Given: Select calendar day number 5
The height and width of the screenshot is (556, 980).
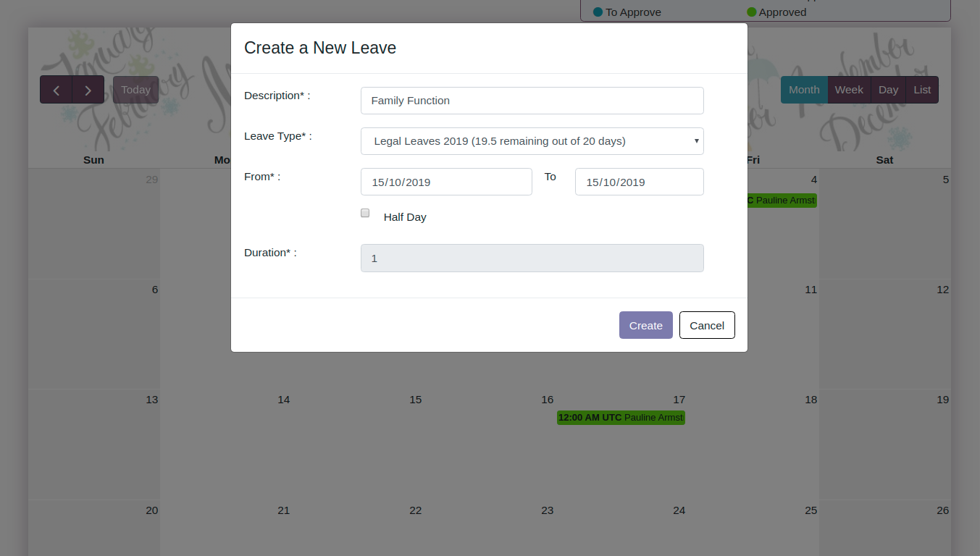Looking at the screenshot, I should click(x=946, y=180).
